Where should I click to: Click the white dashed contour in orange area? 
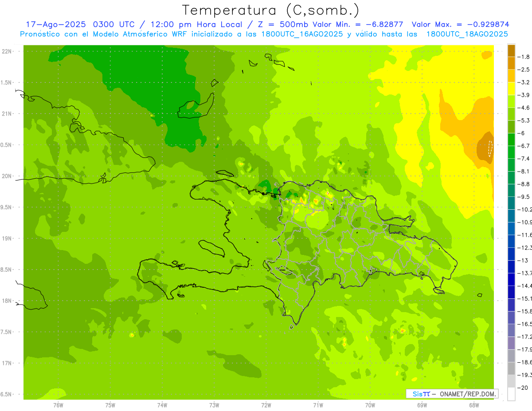pos(490,149)
